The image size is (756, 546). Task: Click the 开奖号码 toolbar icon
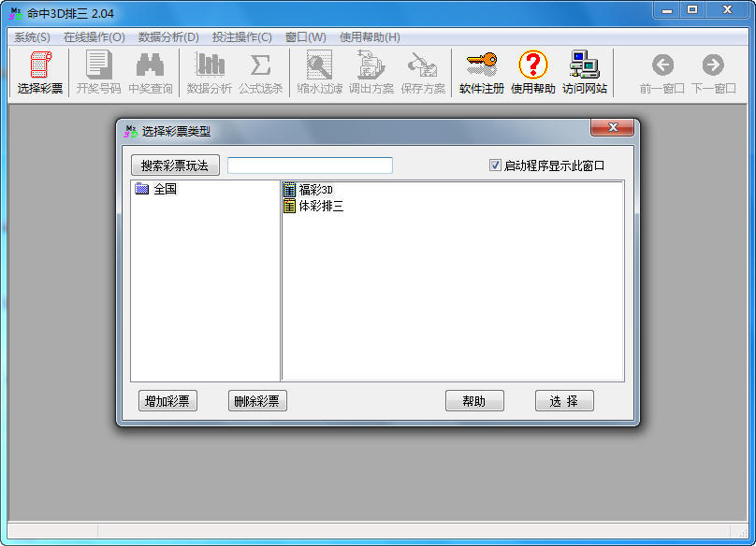click(x=99, y=72)
